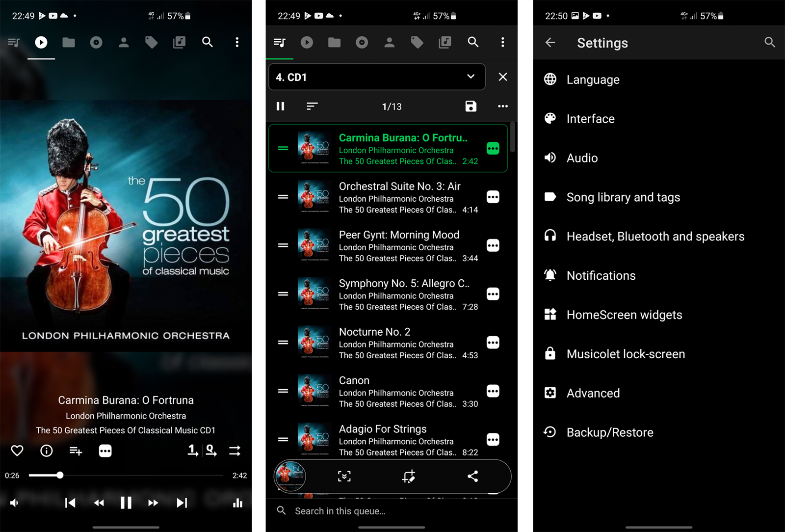The width and height of the screenshot is (785, 532).
Task: Tap multi-select edit queue icon
Action: pos(409,476)
